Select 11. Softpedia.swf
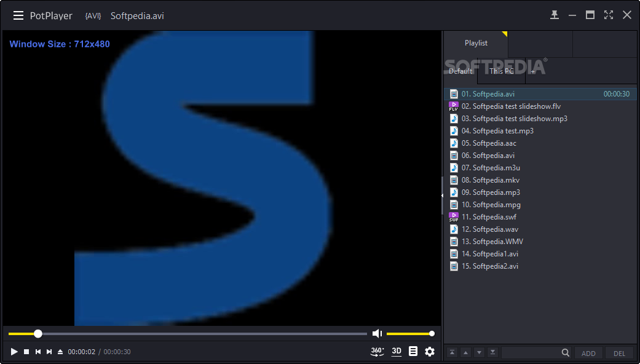 pos(540,216)
